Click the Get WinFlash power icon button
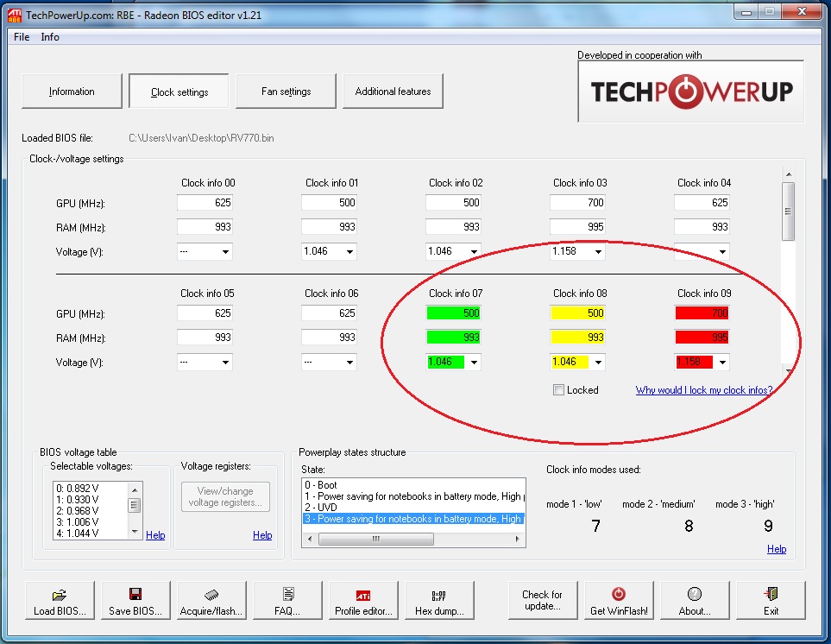Screen dimensions: 831x644 pyautogui.click(x=619, y=601)
